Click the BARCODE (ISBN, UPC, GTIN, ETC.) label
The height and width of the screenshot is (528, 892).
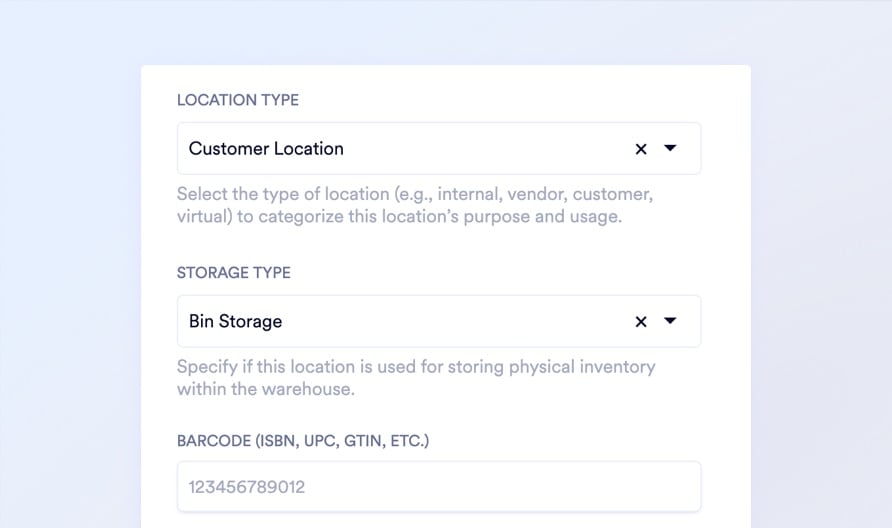[303, 441]
